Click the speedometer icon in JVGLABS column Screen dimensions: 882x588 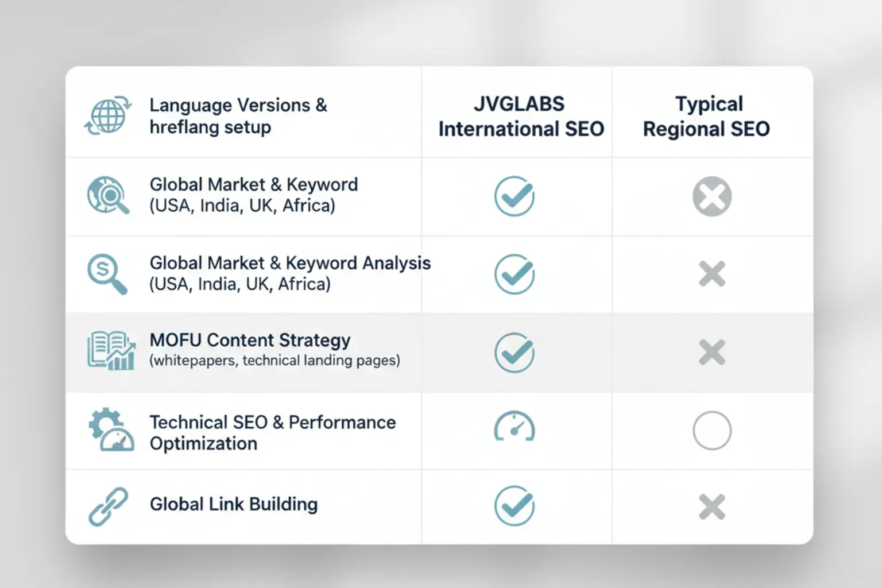[514, 427]
